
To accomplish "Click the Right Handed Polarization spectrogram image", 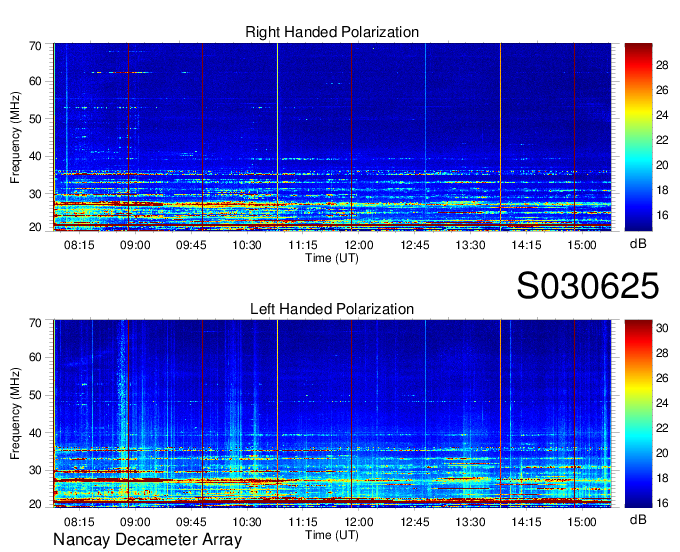I will [x=332, y=137].
